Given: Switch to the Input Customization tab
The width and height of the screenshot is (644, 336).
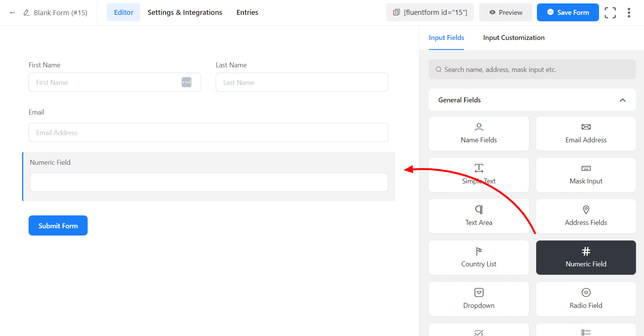Looking at the screenshot, I should tap(514, 38).
